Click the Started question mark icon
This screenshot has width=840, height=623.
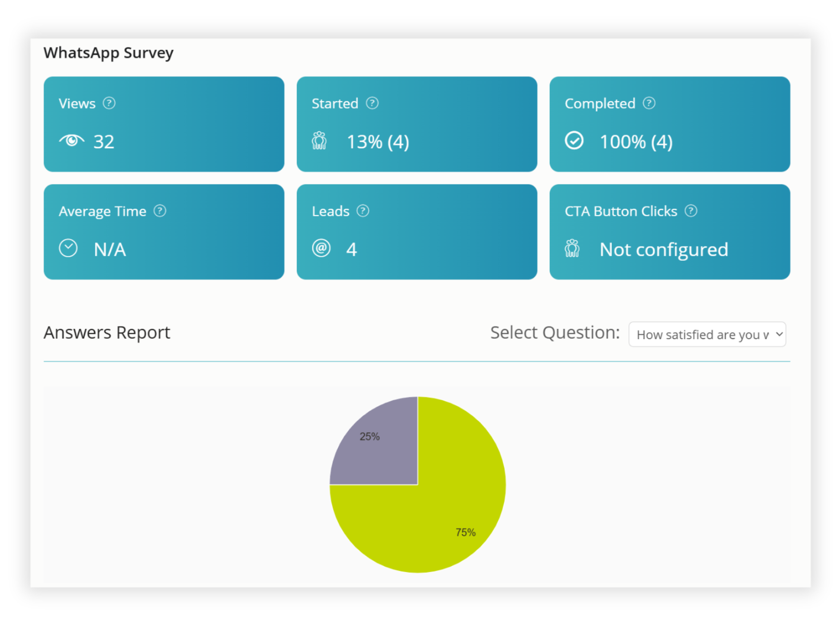click(x=371, y=103)
